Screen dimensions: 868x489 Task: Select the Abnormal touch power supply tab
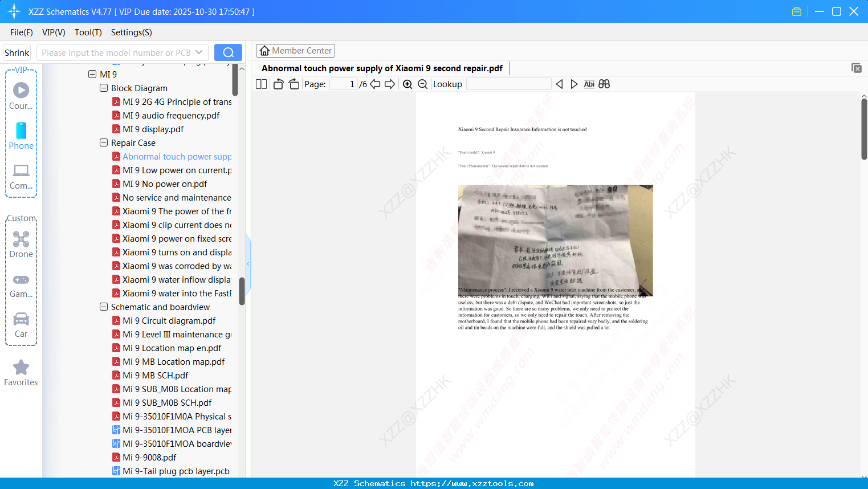[382, 68]
